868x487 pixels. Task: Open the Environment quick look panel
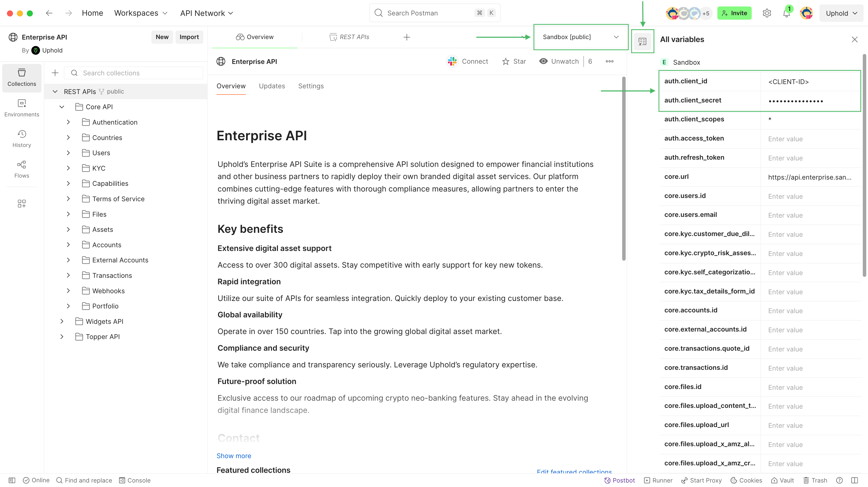tap(642, 41)
